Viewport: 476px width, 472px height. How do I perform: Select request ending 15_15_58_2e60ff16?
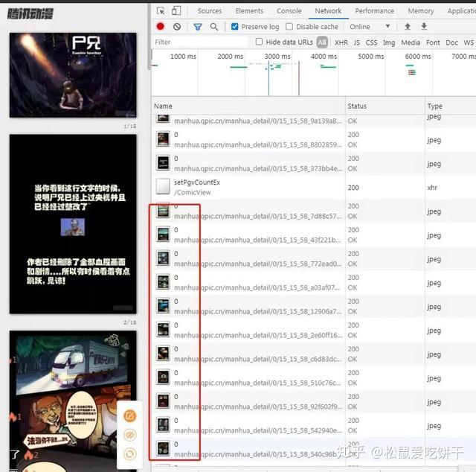coord(314,330)
